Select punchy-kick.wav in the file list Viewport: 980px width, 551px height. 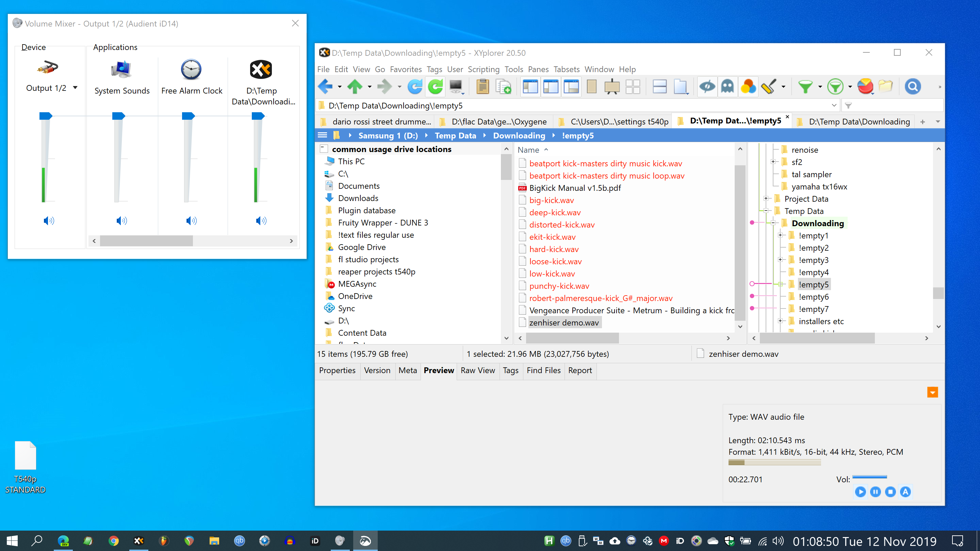click(559, 286)
